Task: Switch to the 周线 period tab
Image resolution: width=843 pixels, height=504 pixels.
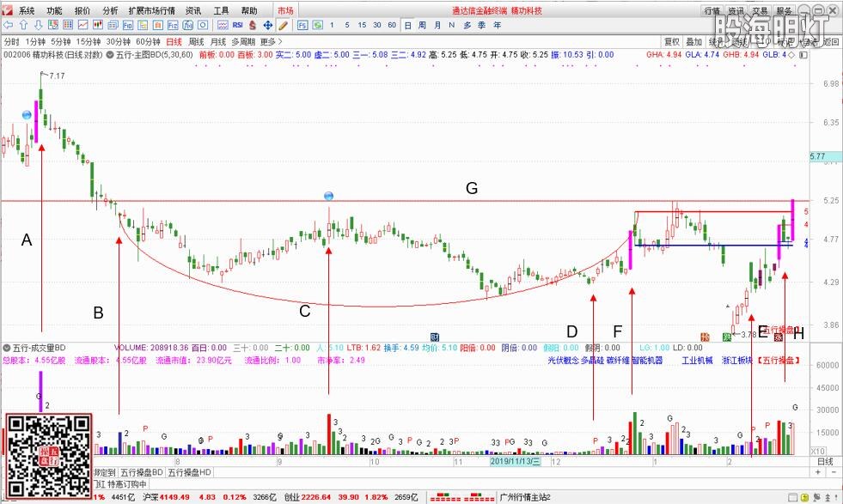Action: click(196, 41)
